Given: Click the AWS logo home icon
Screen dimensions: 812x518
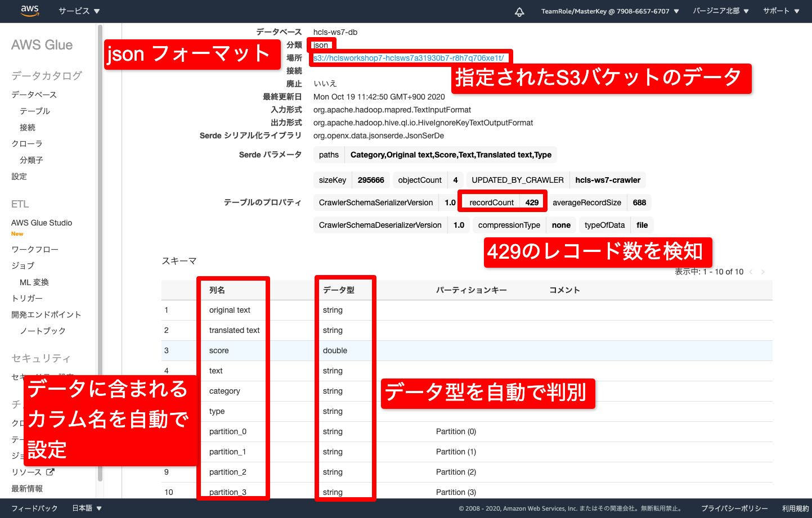Looking at the screenshot, I should pos(29,11).
